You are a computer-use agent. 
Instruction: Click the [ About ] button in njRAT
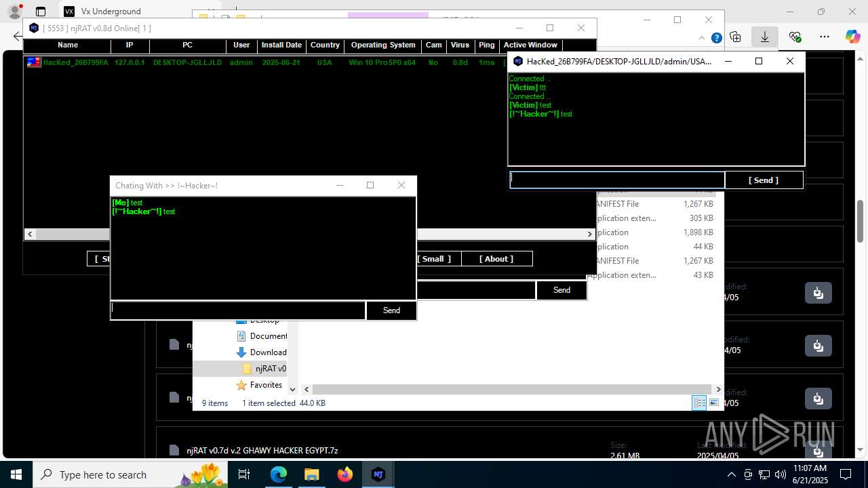point(496,259)
